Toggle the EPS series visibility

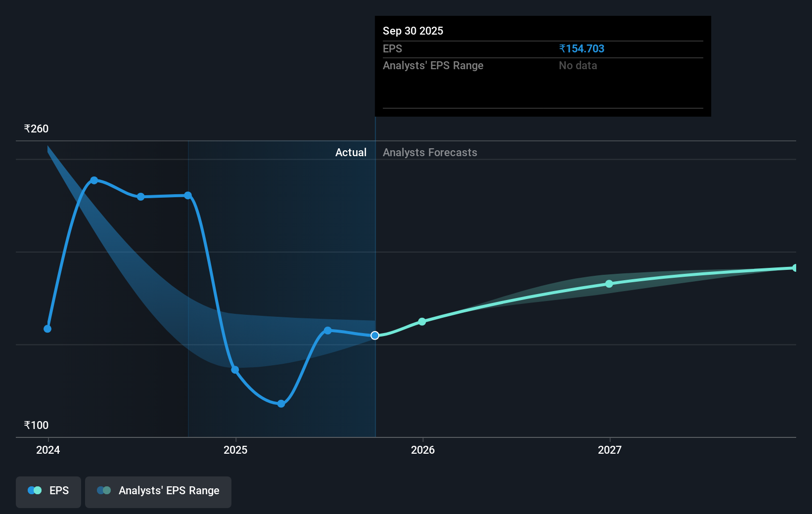(48, 492)
